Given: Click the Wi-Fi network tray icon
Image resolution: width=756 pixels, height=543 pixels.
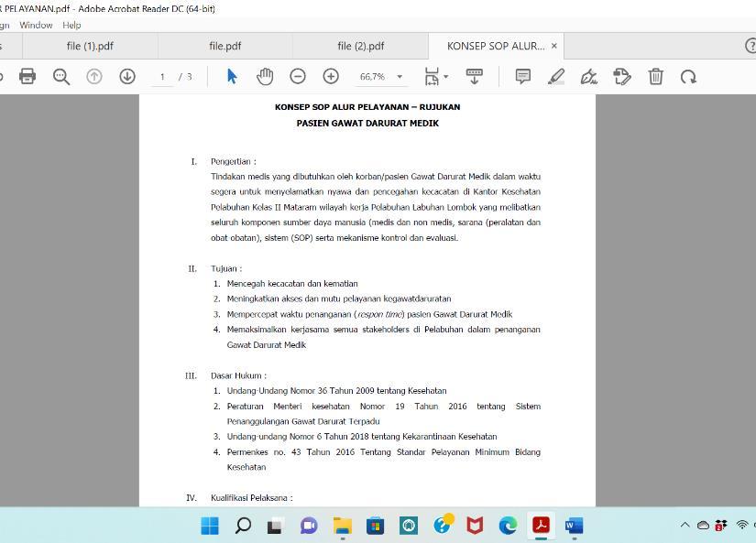Looking at the screenshot, I should tap(742, 525).
